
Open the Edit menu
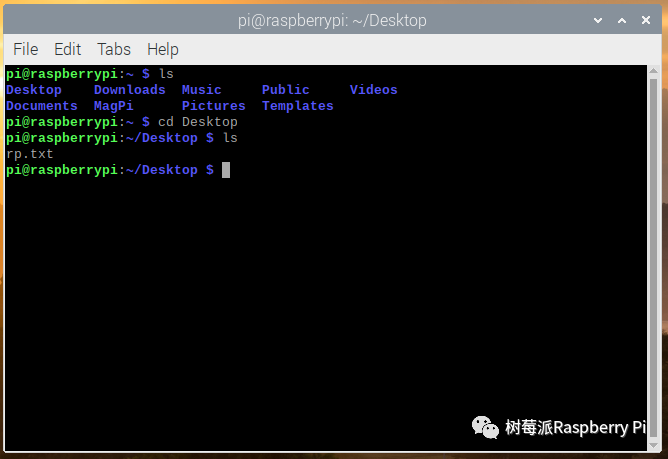coord(67,49)
